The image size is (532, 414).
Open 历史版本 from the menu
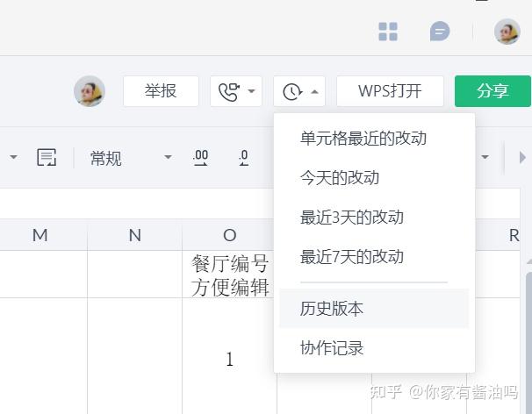[x=374, y=309]
